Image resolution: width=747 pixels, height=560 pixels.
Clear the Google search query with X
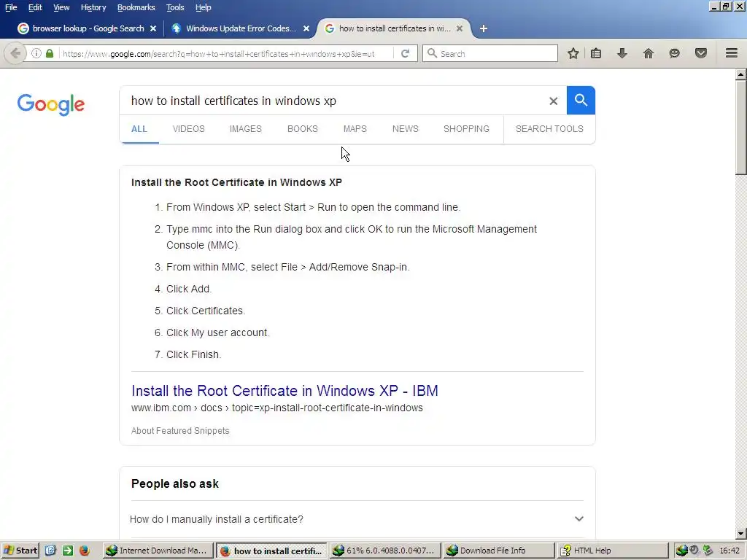point(553,101)
